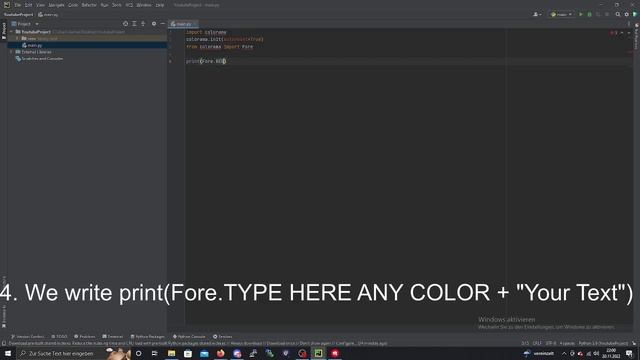Click the select opened file target icon
Viewport: 640px width, 360px height.
(125, 24)
